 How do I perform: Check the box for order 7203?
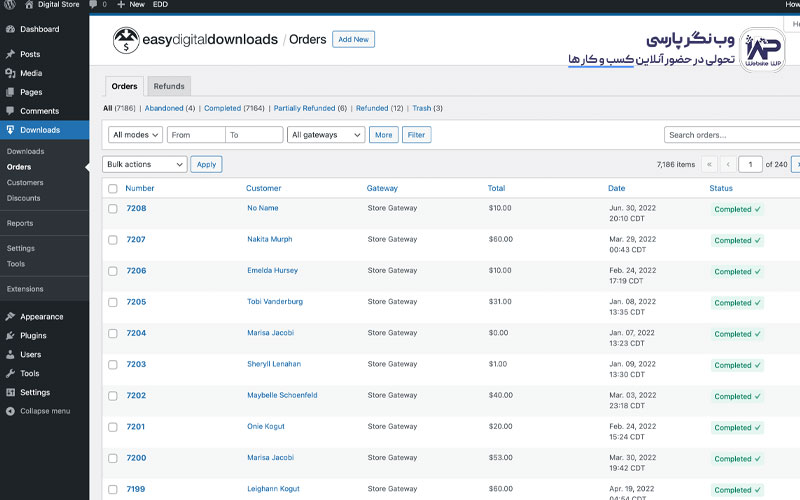click(113, 364)
